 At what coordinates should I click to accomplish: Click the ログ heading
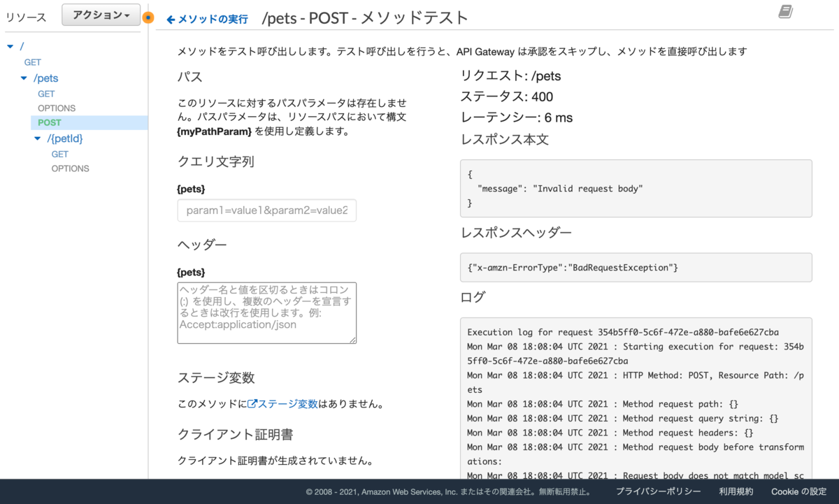point(473,297)
